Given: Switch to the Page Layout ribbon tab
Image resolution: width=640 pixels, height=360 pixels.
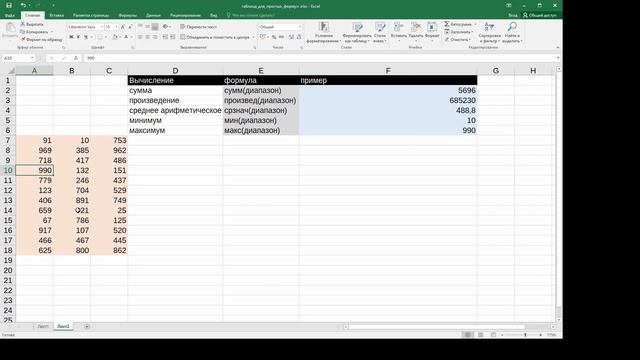Looking at the screenshot, I should click(91, 15).
